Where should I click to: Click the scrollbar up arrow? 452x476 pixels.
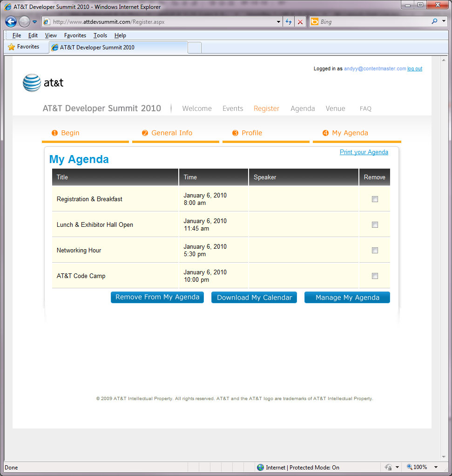pos(444,60)
